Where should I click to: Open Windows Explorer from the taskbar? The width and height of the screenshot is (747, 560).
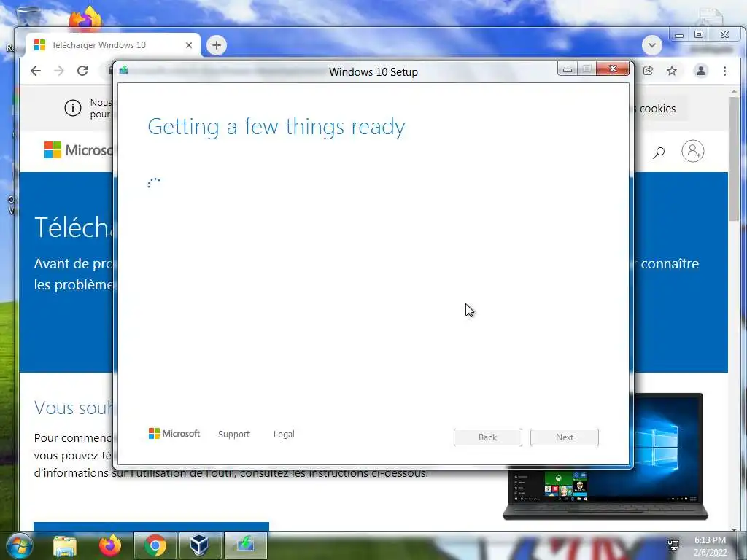tap(65, 545)
